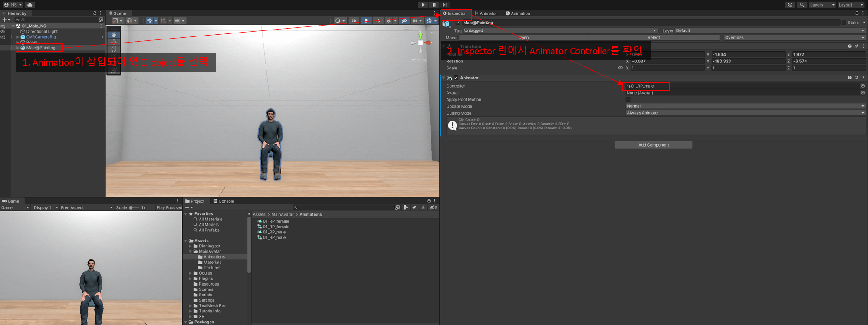Switch to the Animator tab
The height and width of the screenshot is (325, 868).
[x=486, y=13]
